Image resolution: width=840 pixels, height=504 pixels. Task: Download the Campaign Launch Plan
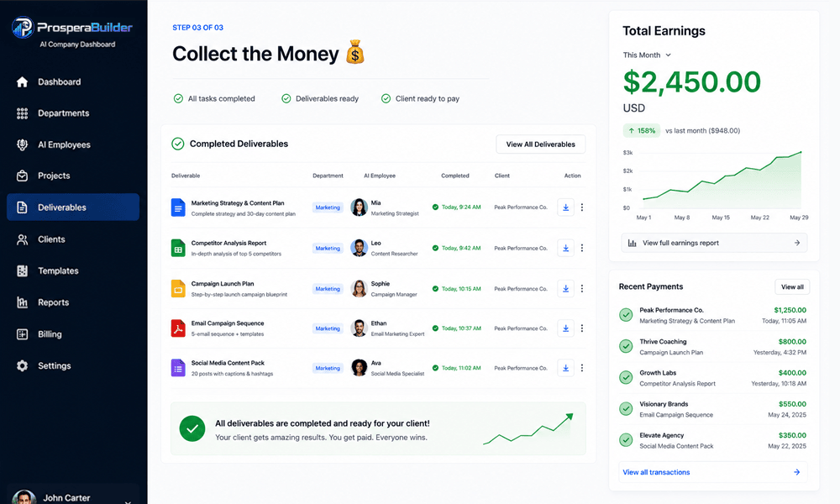pyautogui.click(x=565, y=289)
